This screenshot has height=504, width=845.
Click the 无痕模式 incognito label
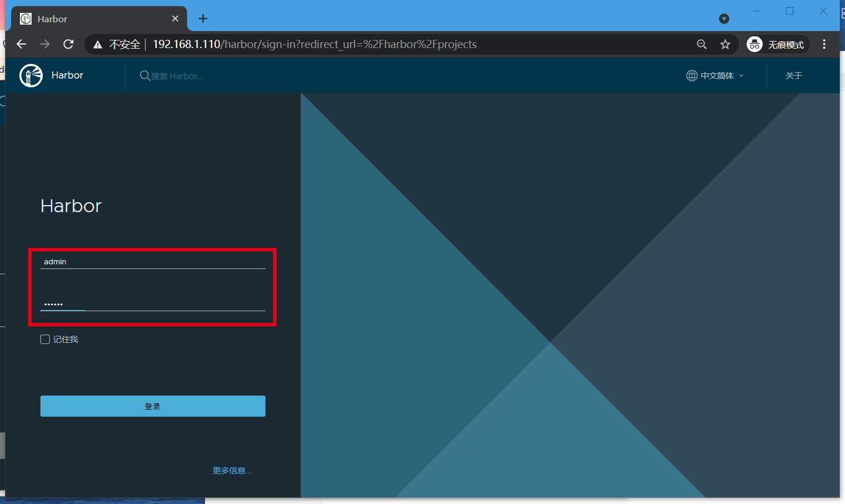tap(786, 45)
